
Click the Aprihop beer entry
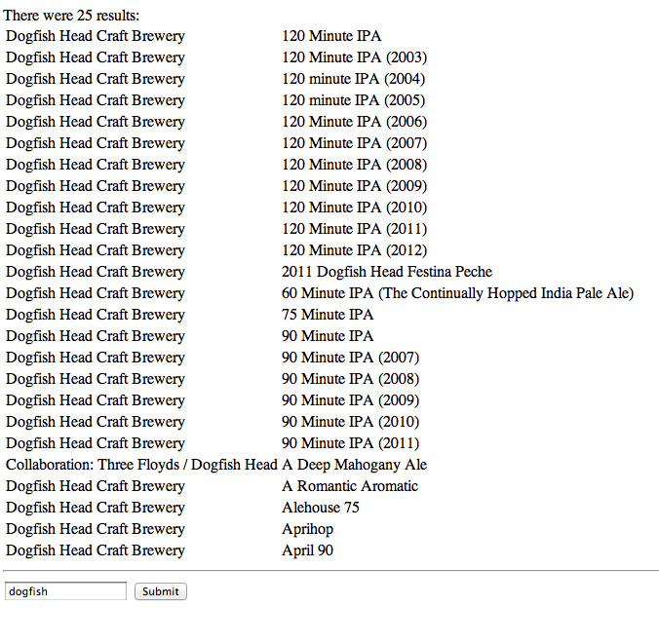coord(307,529)
